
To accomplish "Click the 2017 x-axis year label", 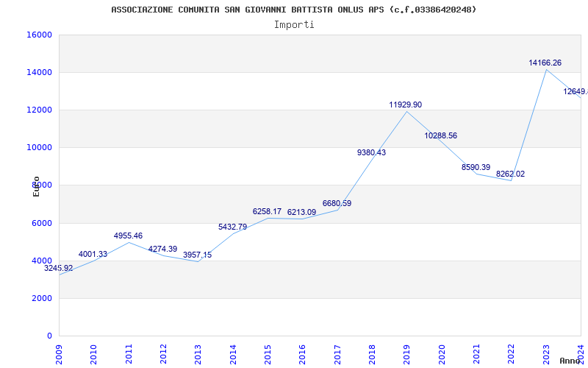I will (x=337, y=355).
